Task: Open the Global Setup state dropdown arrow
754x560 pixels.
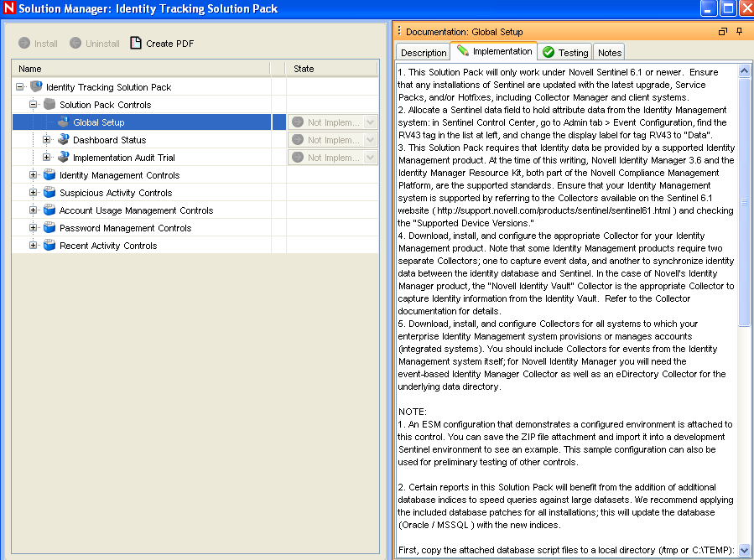Action: 370,122
